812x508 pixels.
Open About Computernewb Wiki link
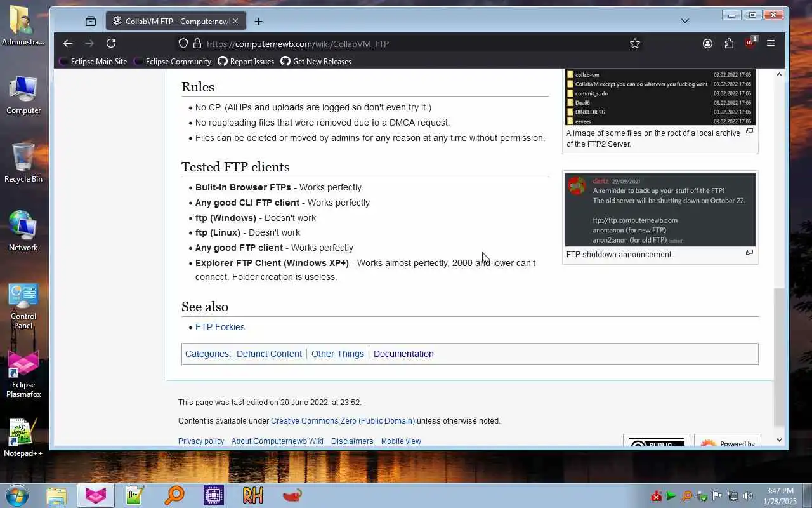click(277, 441)
